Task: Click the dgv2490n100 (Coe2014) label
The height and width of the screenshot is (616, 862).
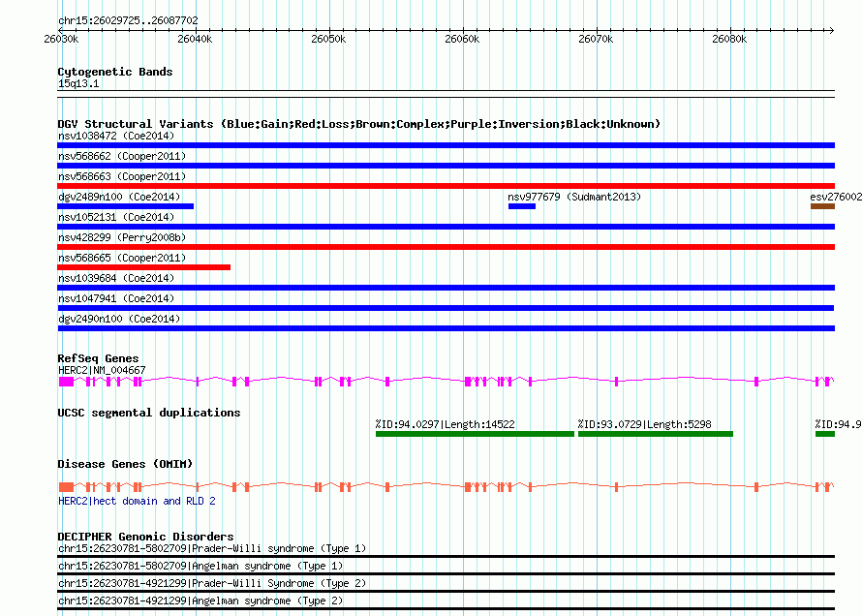Action: tap(119, 319)
